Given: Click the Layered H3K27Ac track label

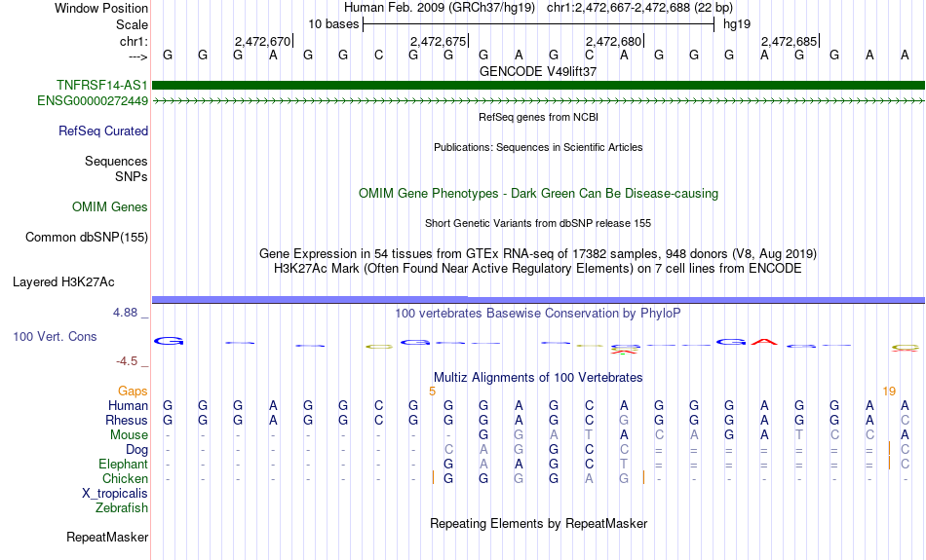Looking at the screenshot, I should pyautogui.click(x=63, y=282).
